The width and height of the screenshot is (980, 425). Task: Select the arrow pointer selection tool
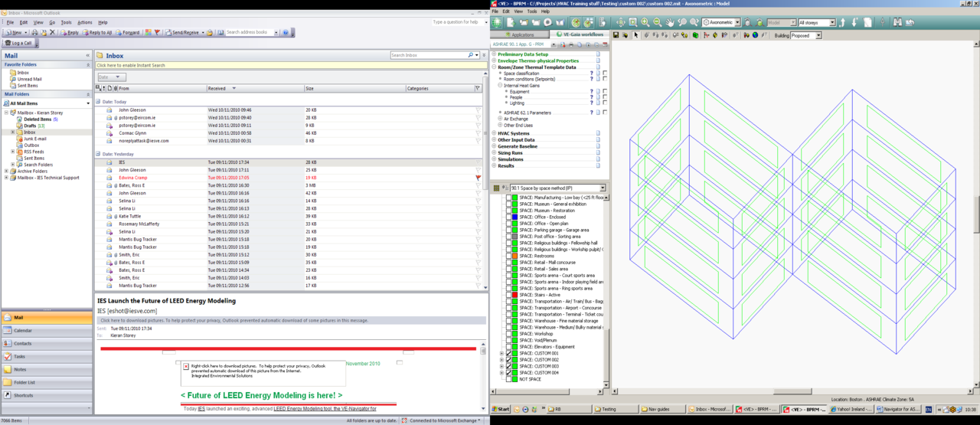click(635, 35)
